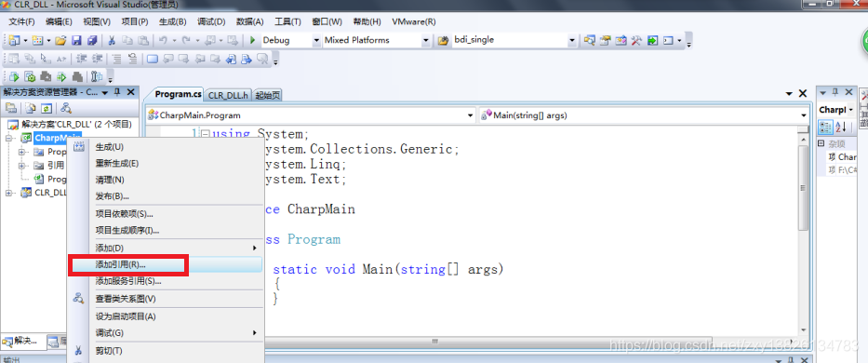Image resolution: width=868 pixels, height=363 pixels.
Task: Click the Start Page green arrow icon
Action: point(653,40)
